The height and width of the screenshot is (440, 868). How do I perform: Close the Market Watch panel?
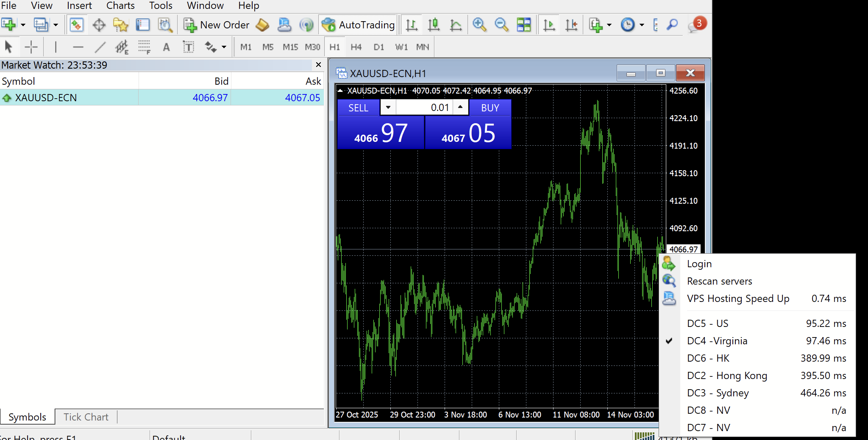click(319, 65)
